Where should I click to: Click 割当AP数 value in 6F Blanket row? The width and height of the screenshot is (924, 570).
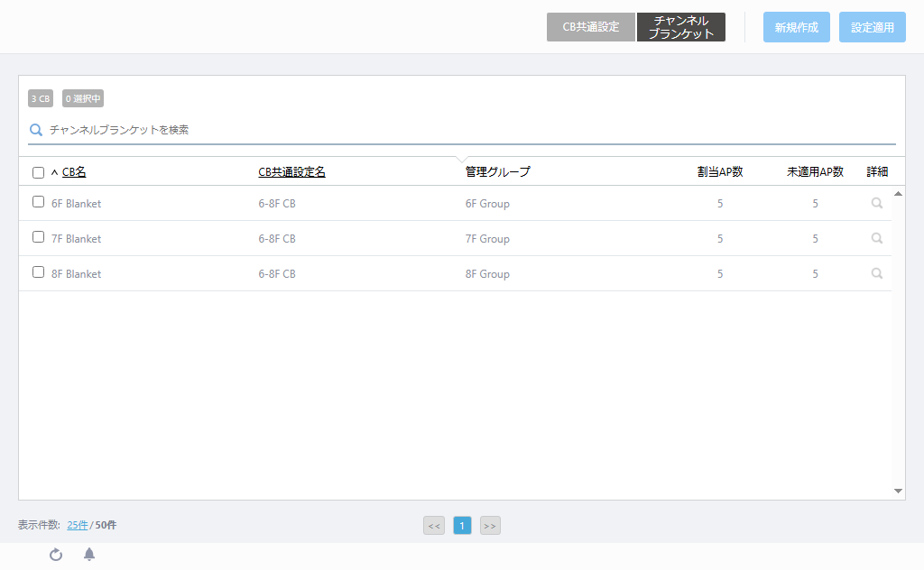(720, 204)
